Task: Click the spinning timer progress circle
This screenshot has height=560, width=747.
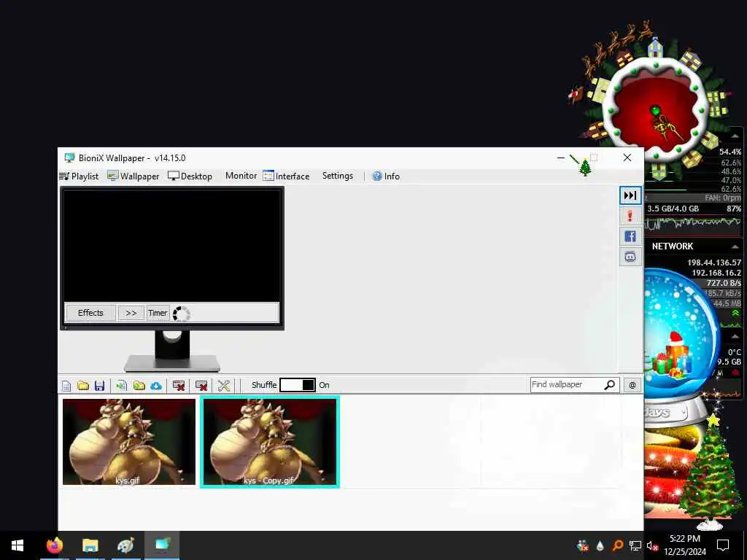Action: (x=181, y=314)
